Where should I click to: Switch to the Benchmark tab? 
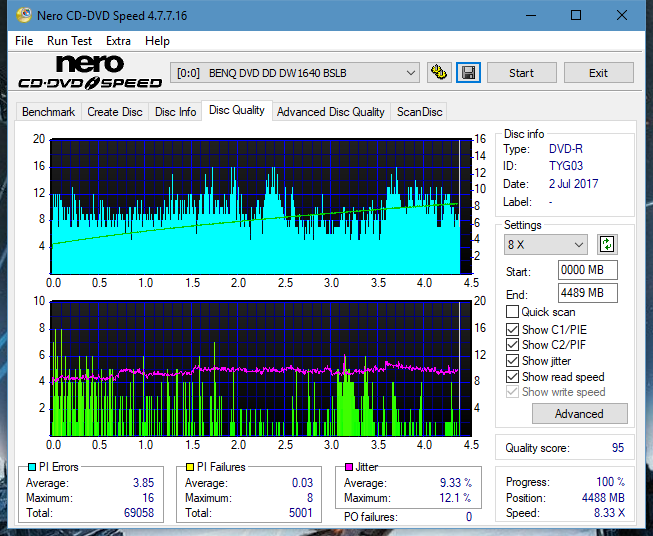tap(49, 112)
